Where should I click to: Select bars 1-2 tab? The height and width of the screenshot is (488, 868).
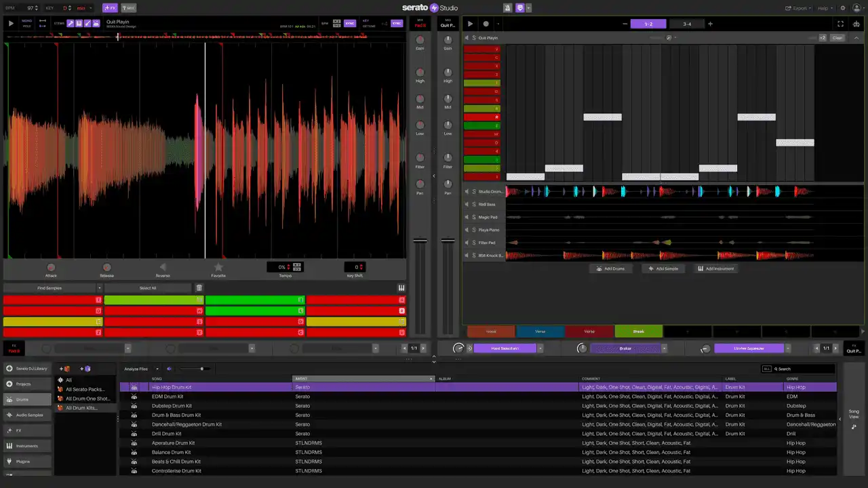(648, 24)
